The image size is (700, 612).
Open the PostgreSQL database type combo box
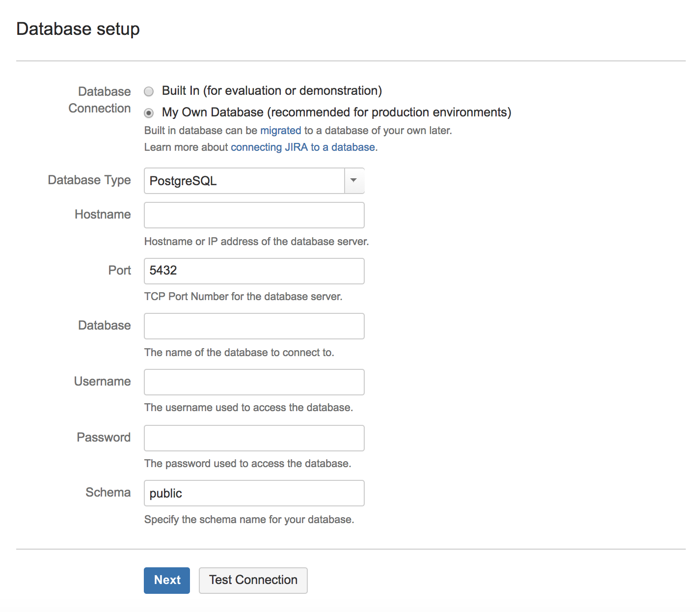tap(254, 181)
